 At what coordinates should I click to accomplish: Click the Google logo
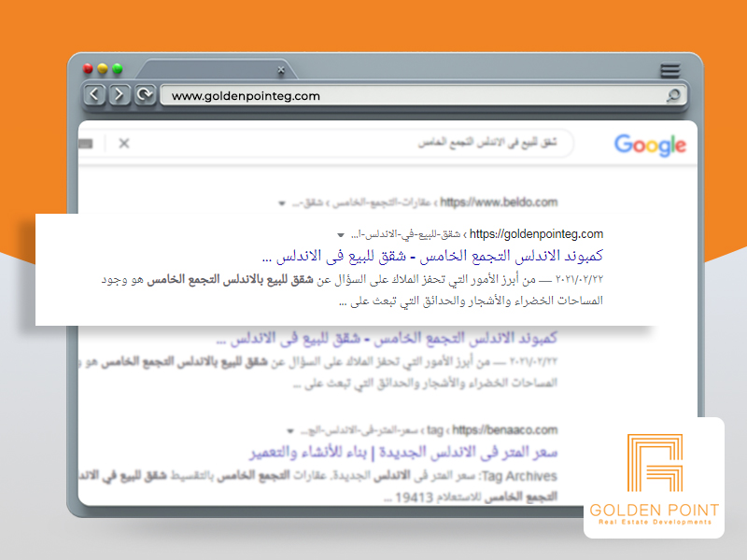pyautogui.click(x=650, y=145)
